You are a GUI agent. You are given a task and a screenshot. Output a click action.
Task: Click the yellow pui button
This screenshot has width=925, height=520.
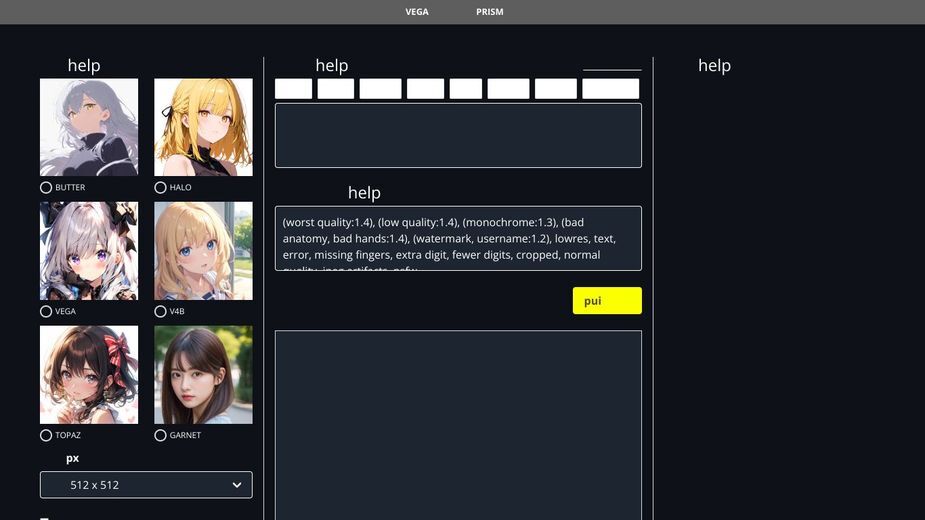607,300
